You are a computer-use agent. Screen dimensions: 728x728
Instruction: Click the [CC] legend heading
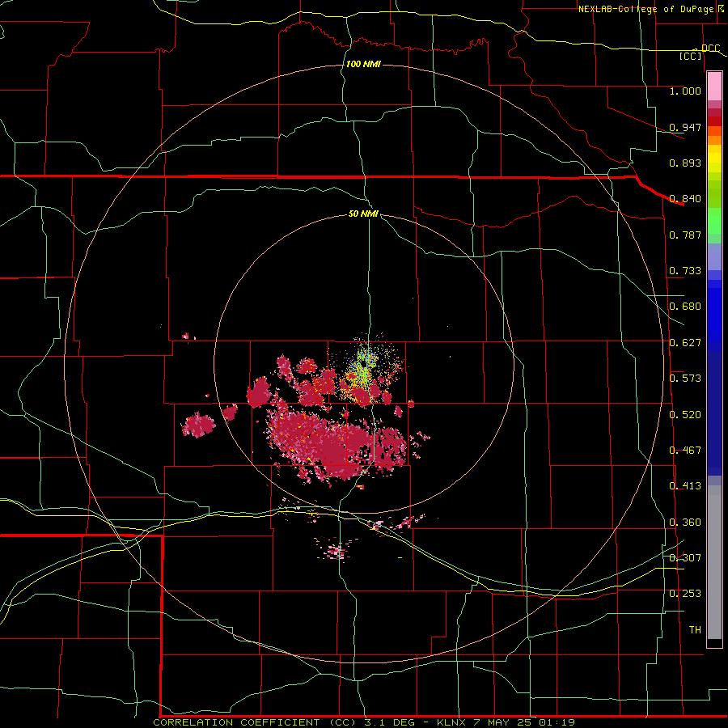691,56
